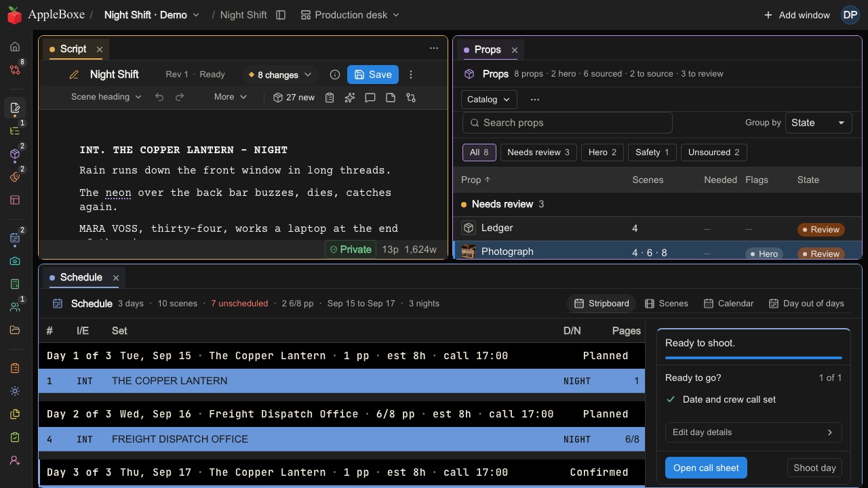
Task: Expand Edit day details chevron
Action: 830,432
